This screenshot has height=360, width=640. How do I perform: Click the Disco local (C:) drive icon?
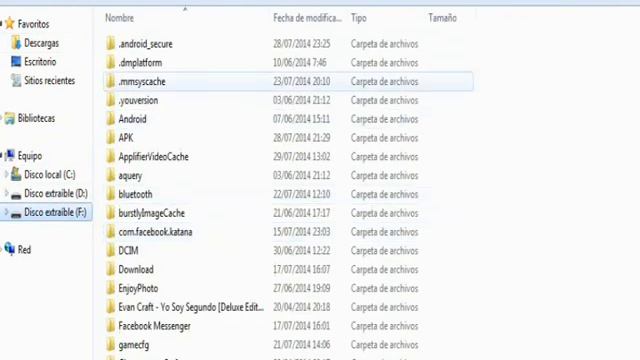coord(16,174)
